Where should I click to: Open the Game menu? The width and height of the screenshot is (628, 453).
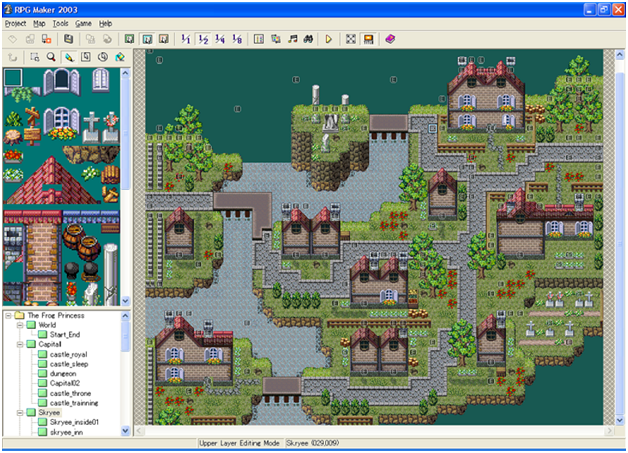[83, 24]
